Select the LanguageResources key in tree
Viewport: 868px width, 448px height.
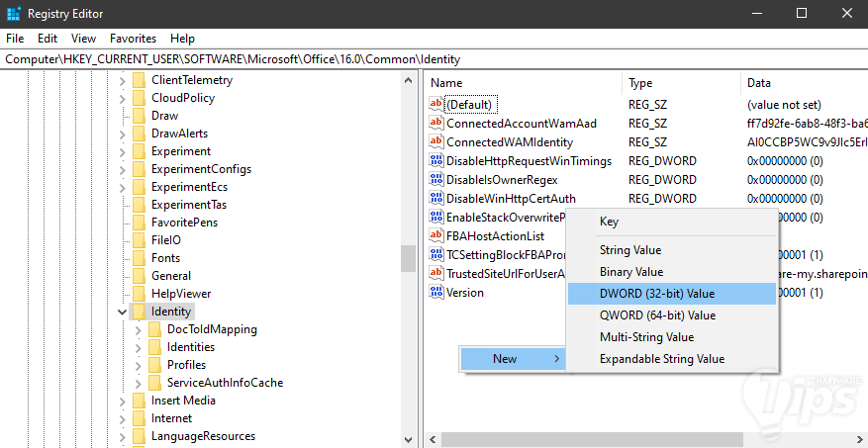[x=203, y=436]
